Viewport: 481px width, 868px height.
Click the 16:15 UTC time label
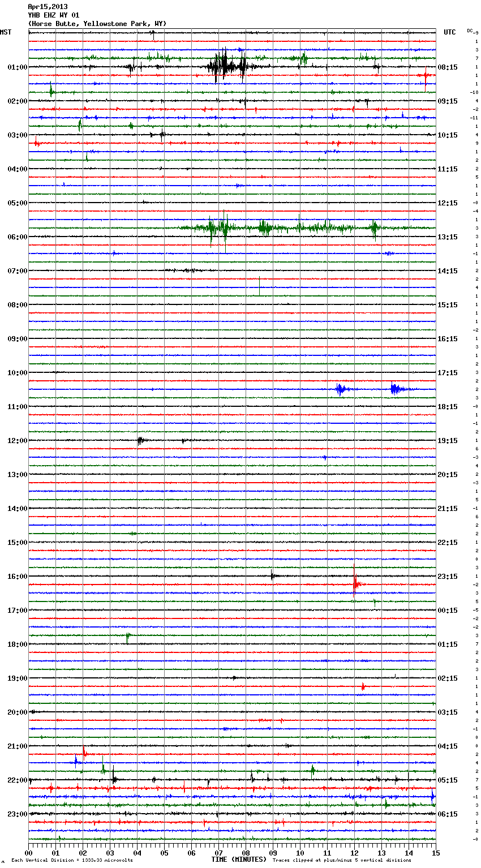[x=448, y=339]
